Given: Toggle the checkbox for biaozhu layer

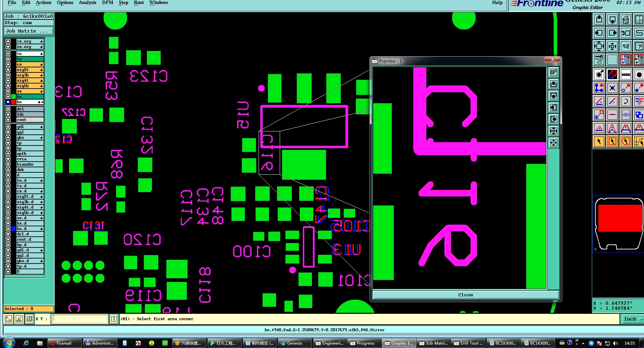Looking at the screenshot, I should [x=8, y=164].
